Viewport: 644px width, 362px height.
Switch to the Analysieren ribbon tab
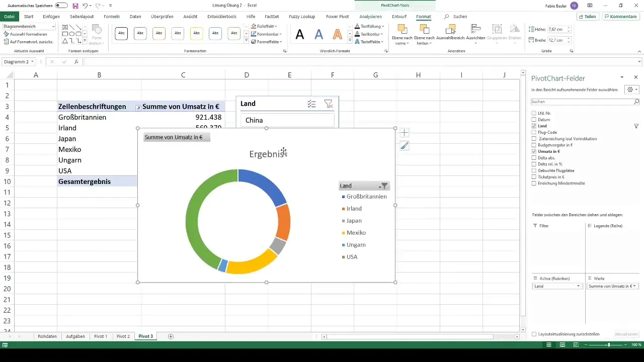click(370, 17)
